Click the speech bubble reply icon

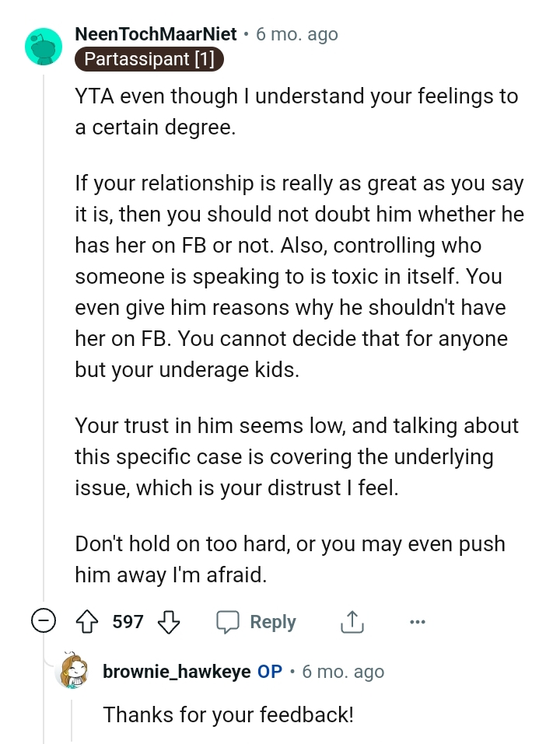point(229,622)
